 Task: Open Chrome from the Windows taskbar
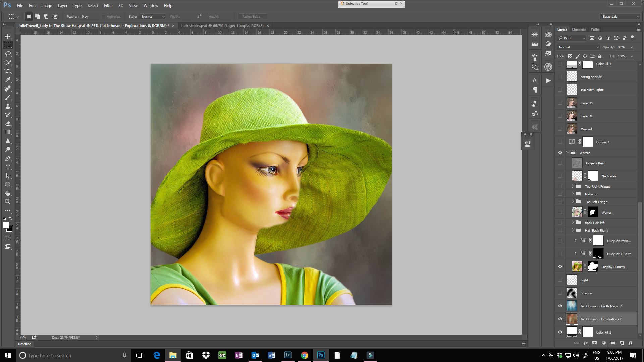pos(304,355)
